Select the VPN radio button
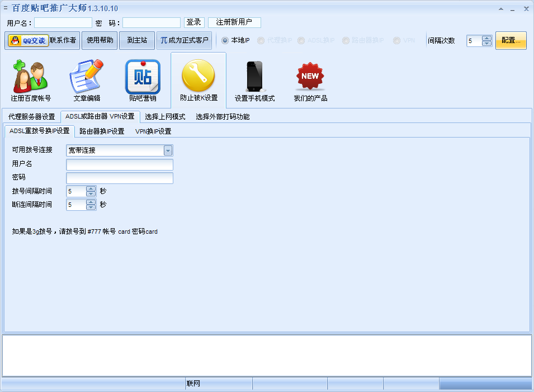The image size is (534, 392). click(396, 41)
